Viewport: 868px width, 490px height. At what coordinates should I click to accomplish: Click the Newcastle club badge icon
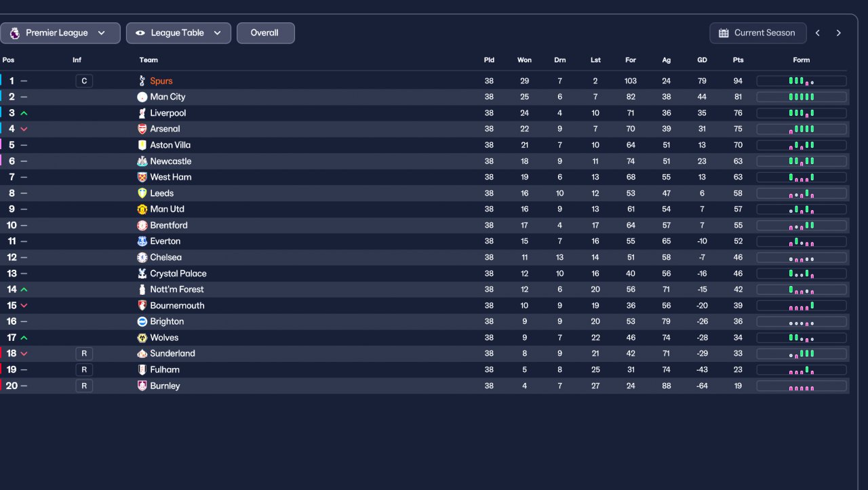coord(142,161)
